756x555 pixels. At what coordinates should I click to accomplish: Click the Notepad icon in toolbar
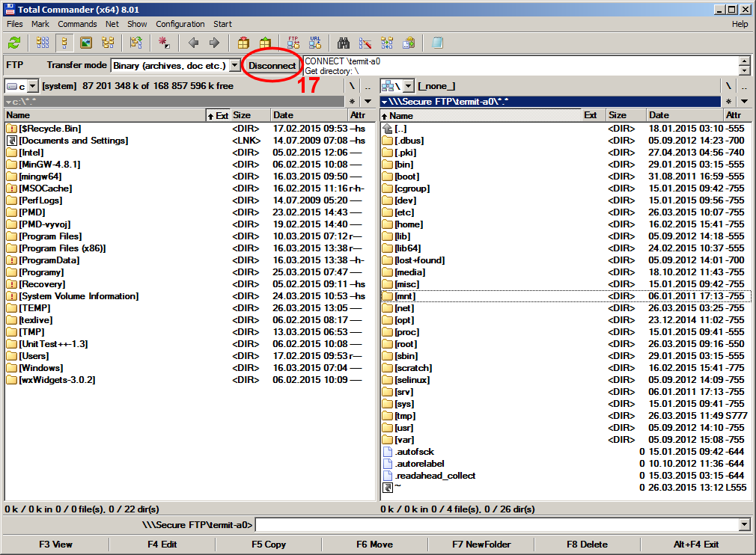pyautogui.click(x=437, y=43)
